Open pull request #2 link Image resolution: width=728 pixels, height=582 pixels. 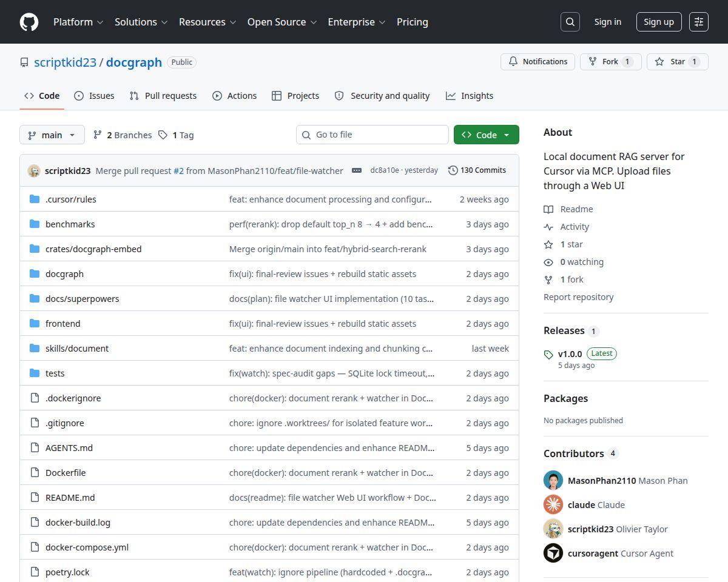point(178,171)
